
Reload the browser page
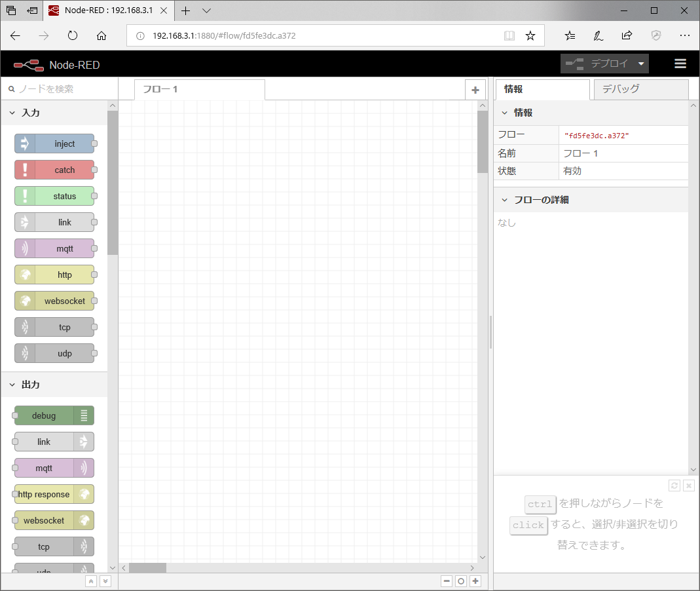72,36
